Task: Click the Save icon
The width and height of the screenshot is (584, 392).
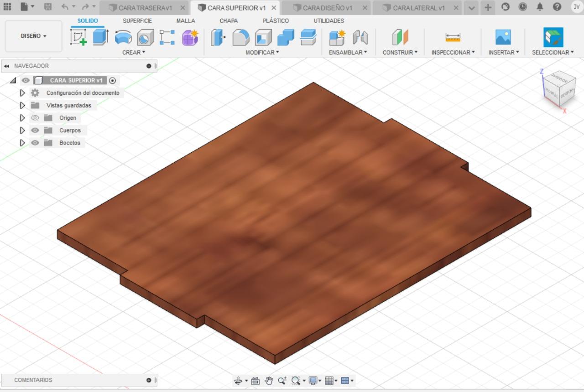Action: (x=48, y=7)
